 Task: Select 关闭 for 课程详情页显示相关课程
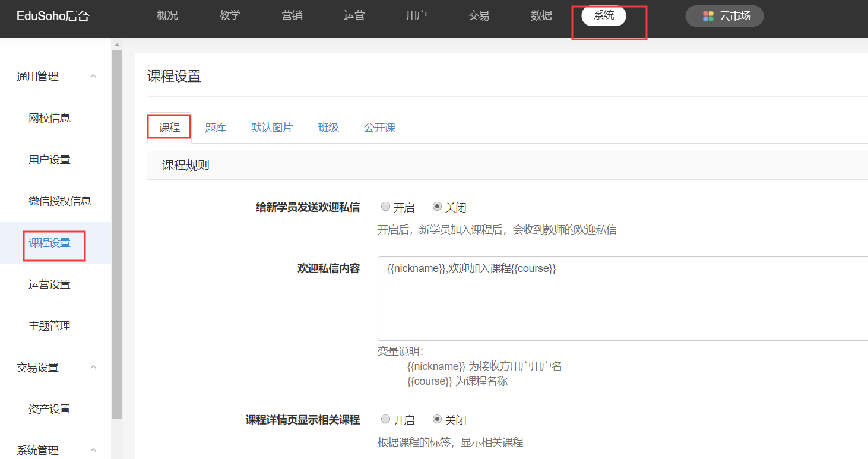[x=438, y=420]
